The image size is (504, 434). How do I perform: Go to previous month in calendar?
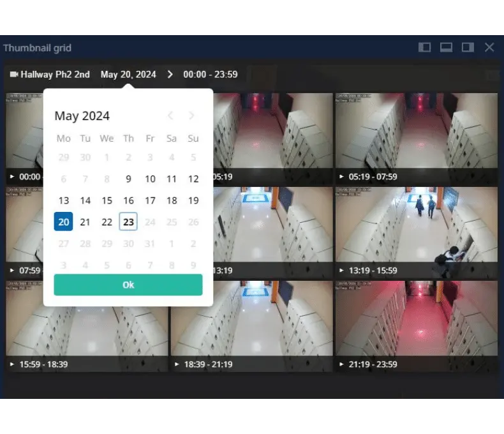[170, 116]
